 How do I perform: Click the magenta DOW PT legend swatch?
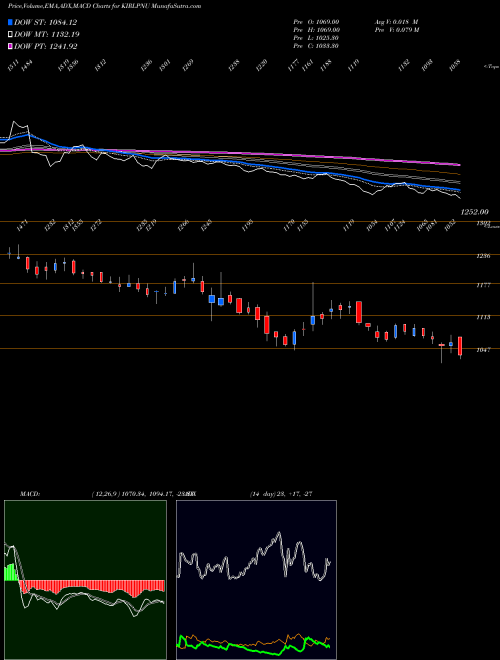click(x=10, y=46)
